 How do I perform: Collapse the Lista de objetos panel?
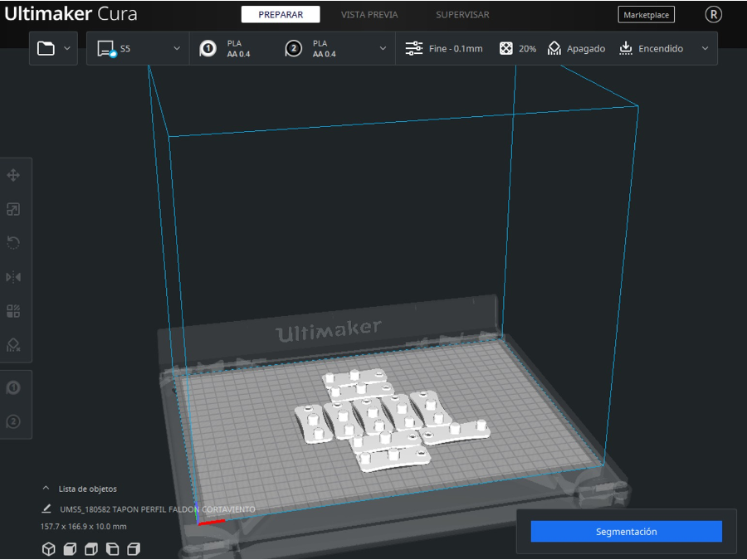click(x=46, y=488)
